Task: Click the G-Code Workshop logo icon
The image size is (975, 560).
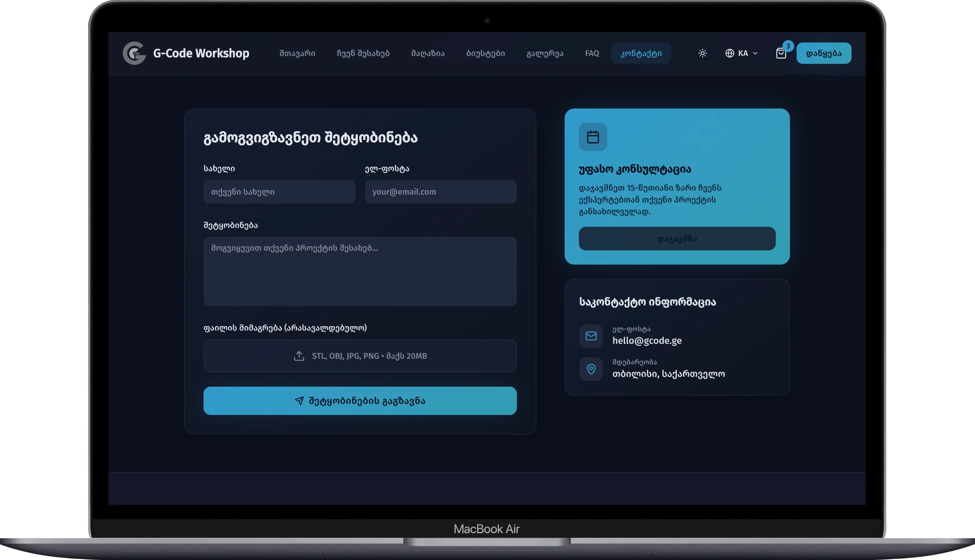Action: coord(134,53)
